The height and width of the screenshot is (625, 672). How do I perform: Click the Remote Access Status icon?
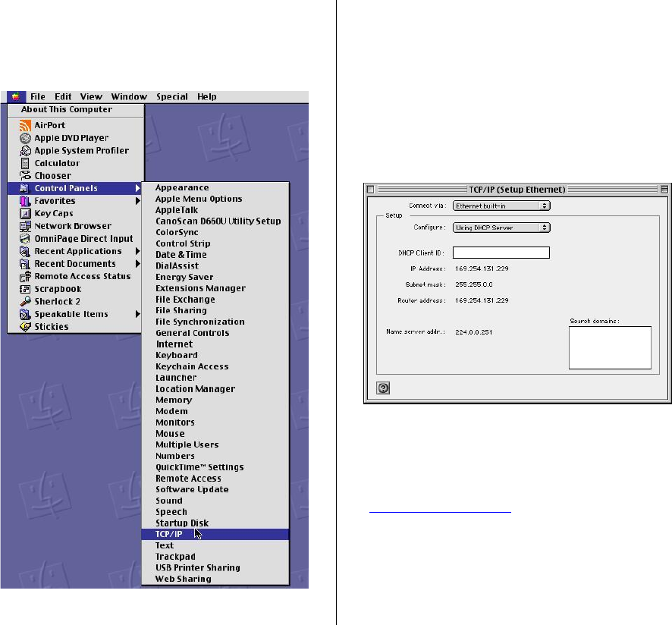pos(25,277)
